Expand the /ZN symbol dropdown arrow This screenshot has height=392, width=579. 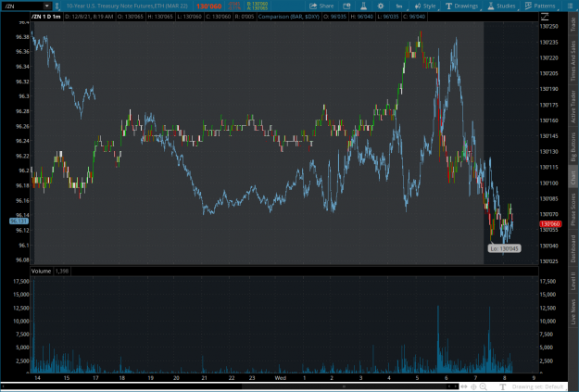(x=47, y=6)
